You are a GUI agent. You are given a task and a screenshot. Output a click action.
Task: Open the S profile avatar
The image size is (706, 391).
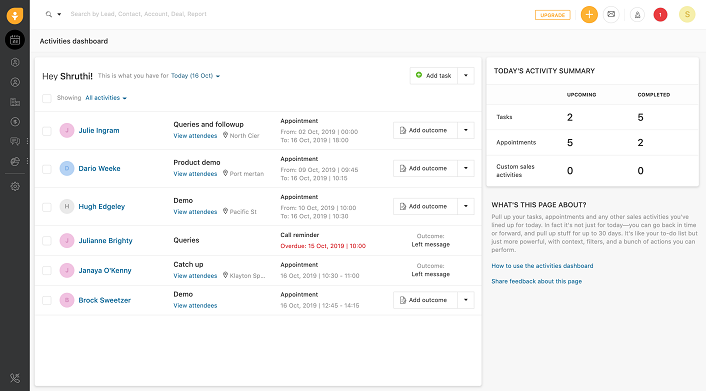click(x=687, y=14)
